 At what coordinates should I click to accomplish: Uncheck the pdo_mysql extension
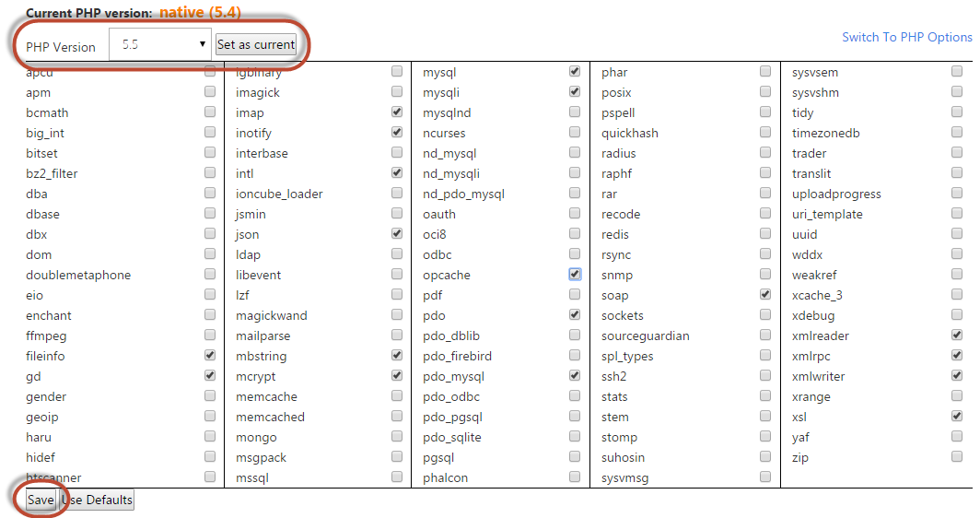click(x=575, y=375)
